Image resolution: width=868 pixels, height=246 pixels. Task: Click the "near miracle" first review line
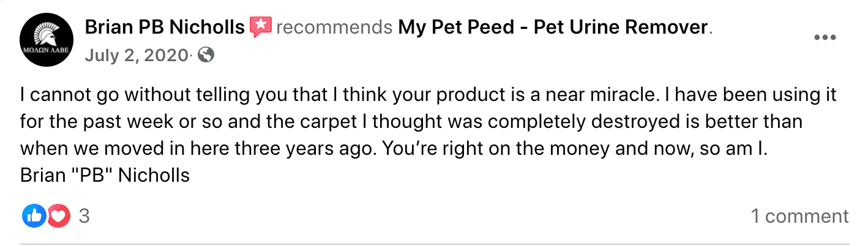point(428,95)
